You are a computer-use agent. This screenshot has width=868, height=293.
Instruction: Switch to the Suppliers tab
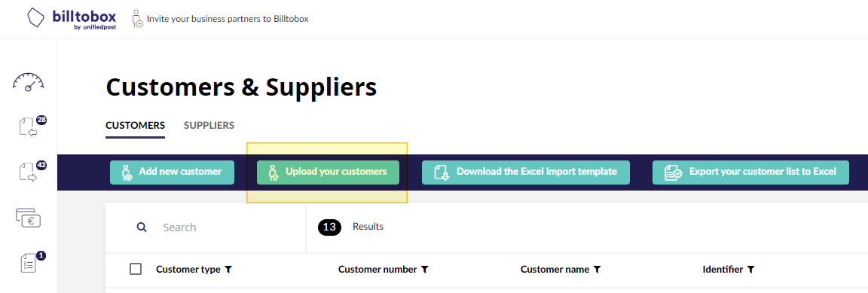point(209,125)
